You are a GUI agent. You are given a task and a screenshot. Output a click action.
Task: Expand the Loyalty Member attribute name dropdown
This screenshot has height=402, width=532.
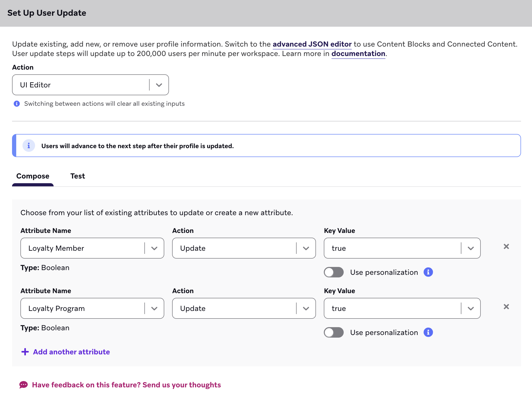click(154, 248)
